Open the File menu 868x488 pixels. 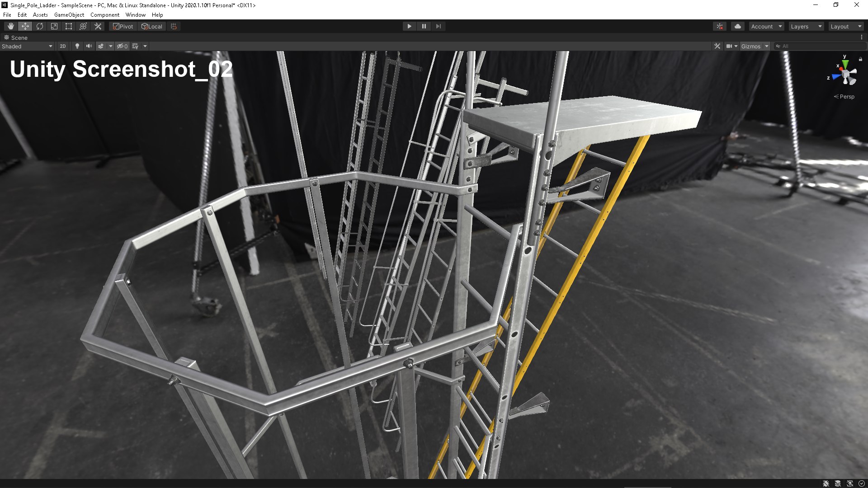coord(7,14)
